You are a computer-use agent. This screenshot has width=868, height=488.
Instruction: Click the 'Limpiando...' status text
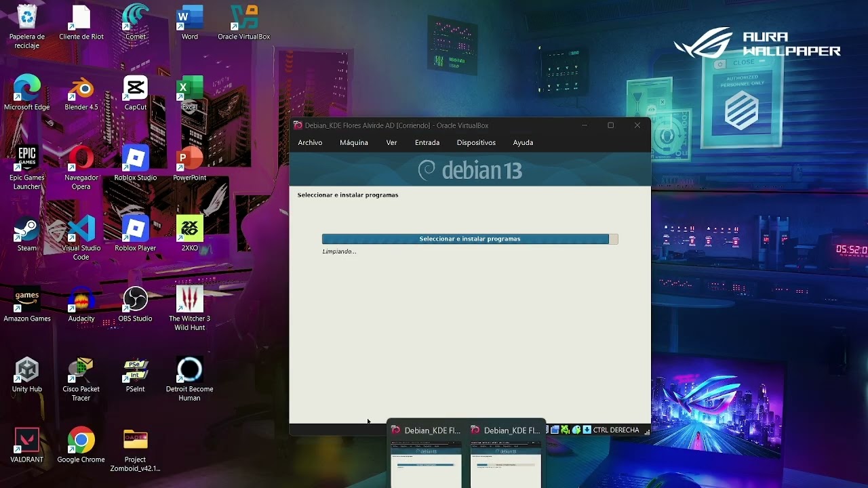point(339,251)
